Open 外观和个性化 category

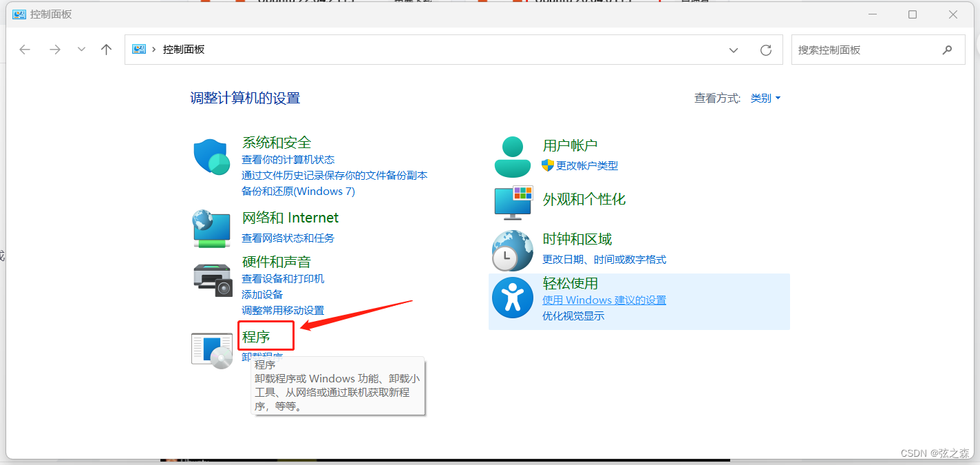tap(584, 199)
